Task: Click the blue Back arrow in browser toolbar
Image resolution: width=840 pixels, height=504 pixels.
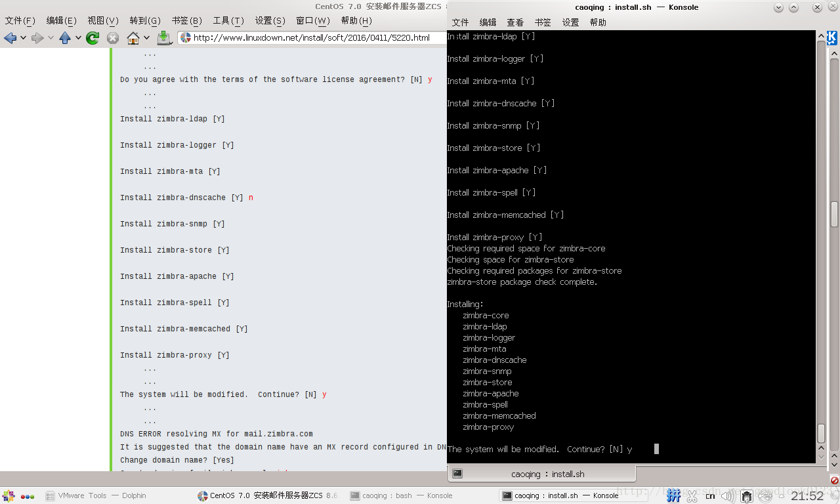Action: point(10,38)
